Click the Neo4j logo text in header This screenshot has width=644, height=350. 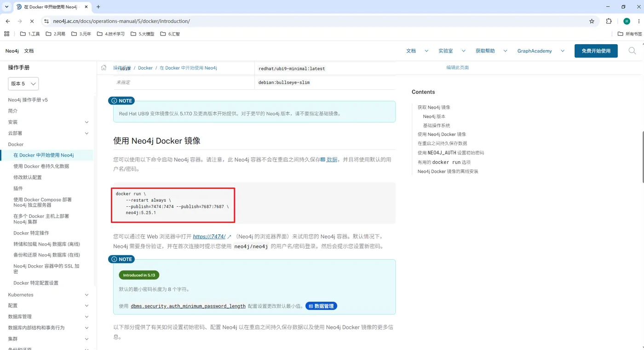[12, 51]
